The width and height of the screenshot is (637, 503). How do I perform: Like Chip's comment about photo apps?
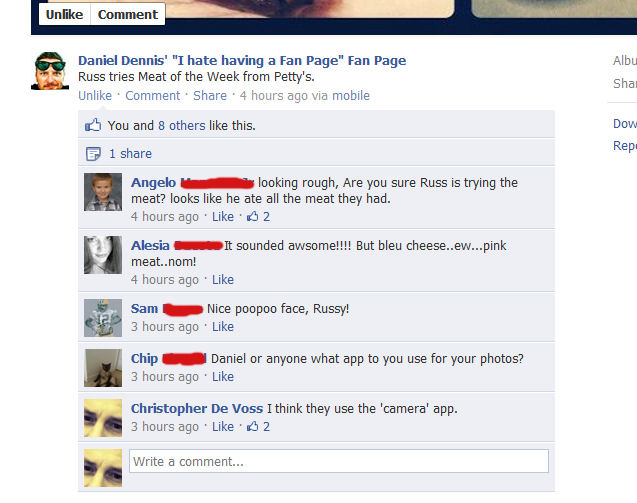[223, 377]
